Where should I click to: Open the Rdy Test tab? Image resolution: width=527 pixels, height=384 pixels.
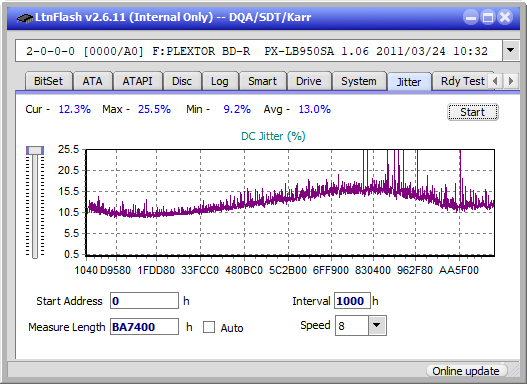pos(462,81)
